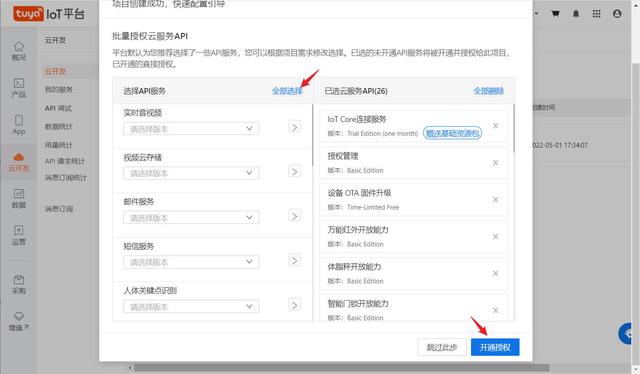The image size is (640, 374).
Task: Open version dropdown for 人体关键点识别
Action: coord(191,307)
